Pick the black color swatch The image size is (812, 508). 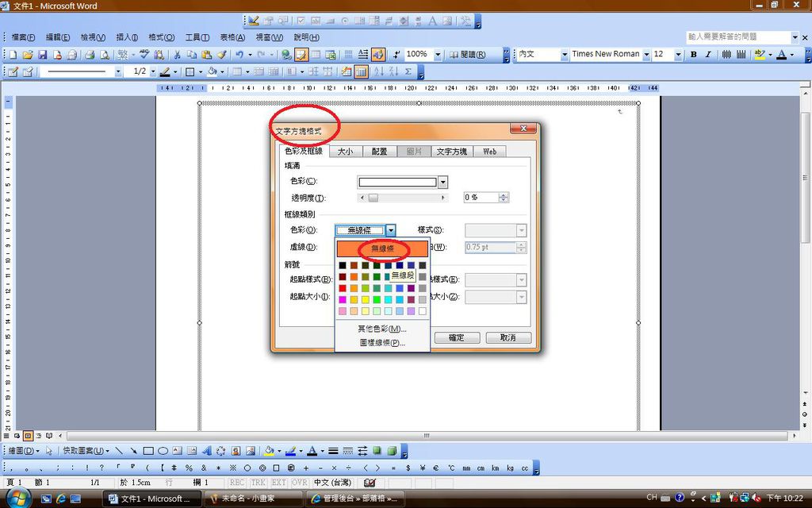[343, 265]
